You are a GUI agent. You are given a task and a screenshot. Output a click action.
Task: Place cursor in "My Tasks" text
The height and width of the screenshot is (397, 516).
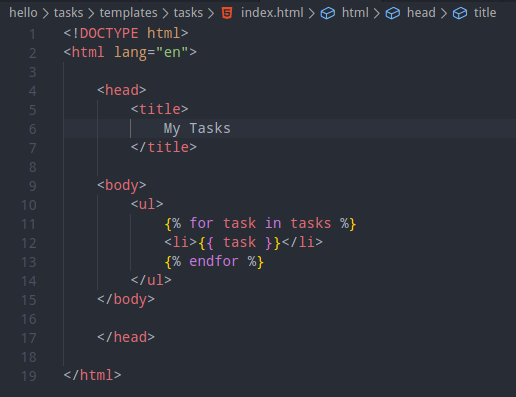pos(197,128)
